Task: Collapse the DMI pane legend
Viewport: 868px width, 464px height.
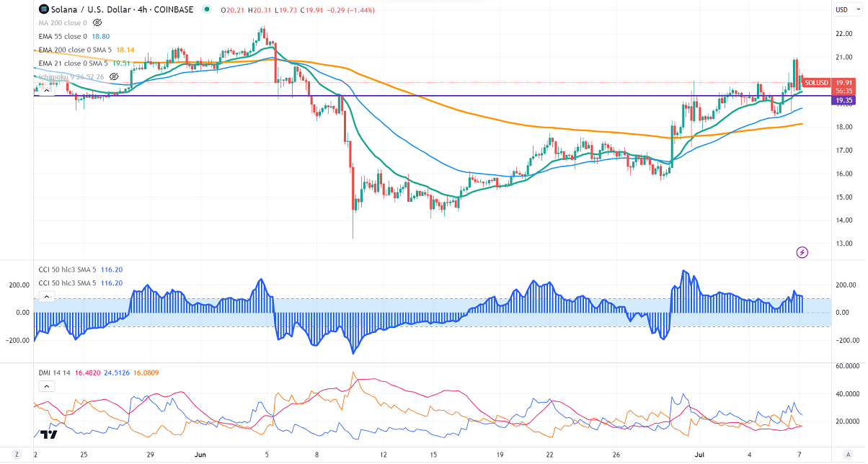Action: pos(46,385)
